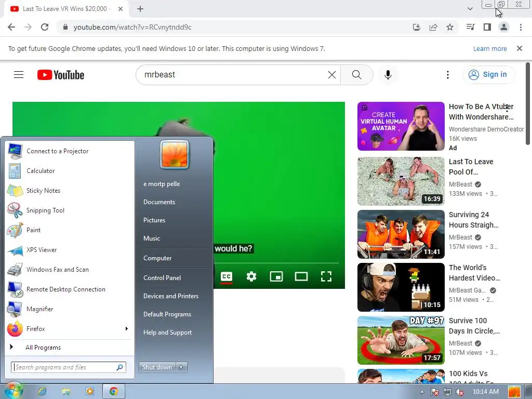This screenshot has height=399, width=532.
Task: Click the Sign in button
Action: click(488, 75)
